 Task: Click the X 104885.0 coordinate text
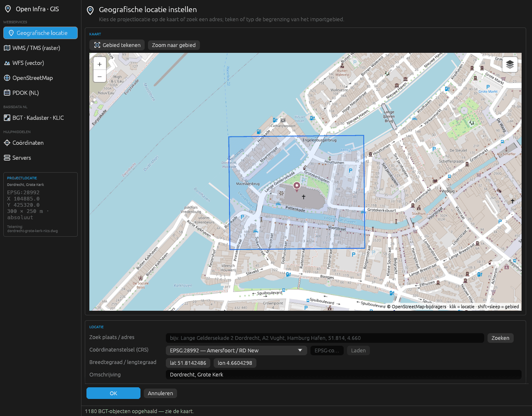pos(23,199)
